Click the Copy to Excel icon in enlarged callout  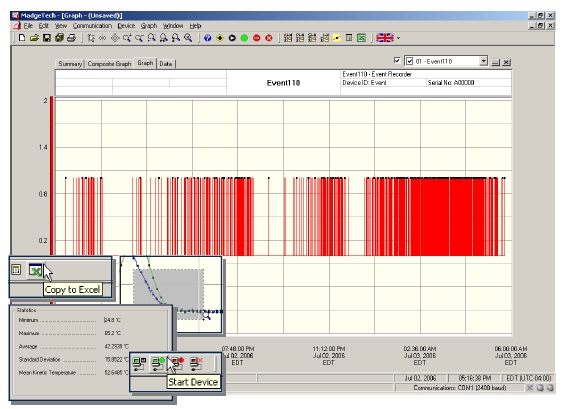point(35,270)
